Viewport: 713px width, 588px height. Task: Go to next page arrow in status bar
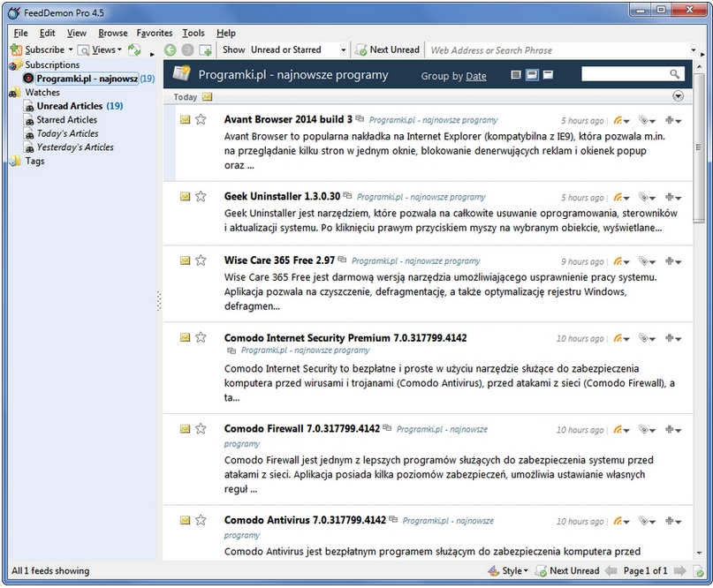pos(680,570)
